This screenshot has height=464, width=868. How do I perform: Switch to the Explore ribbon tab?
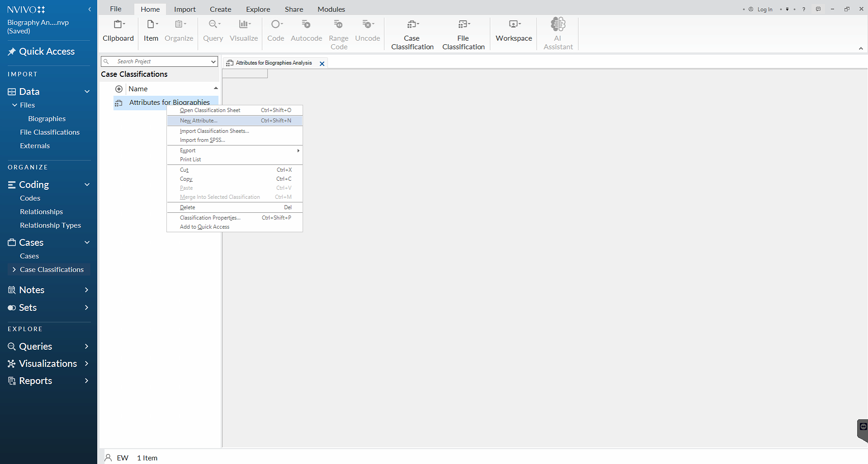[x=258, y=9]
